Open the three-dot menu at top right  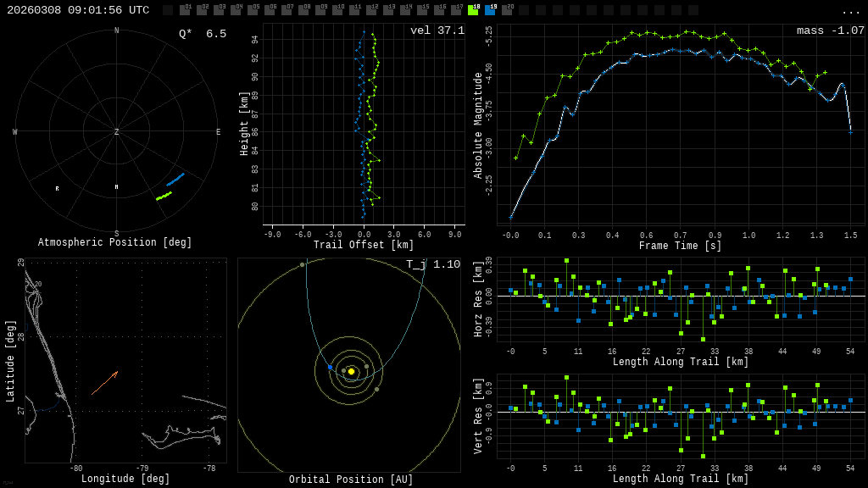click(850, 11)
